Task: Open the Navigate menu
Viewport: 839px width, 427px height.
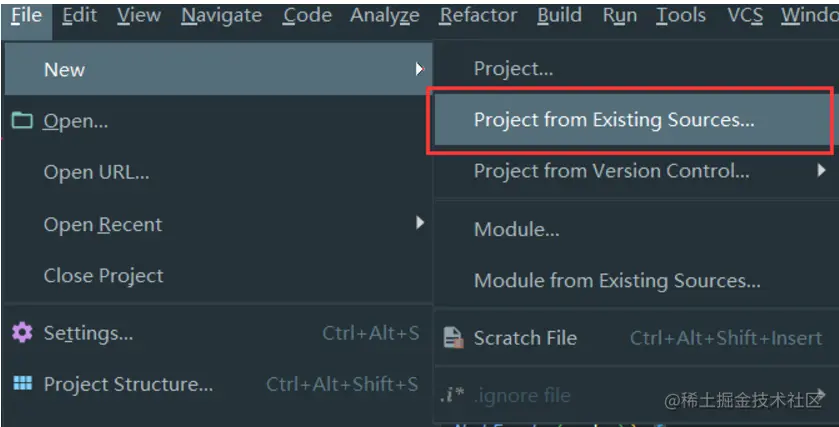Action: [221, 16]
